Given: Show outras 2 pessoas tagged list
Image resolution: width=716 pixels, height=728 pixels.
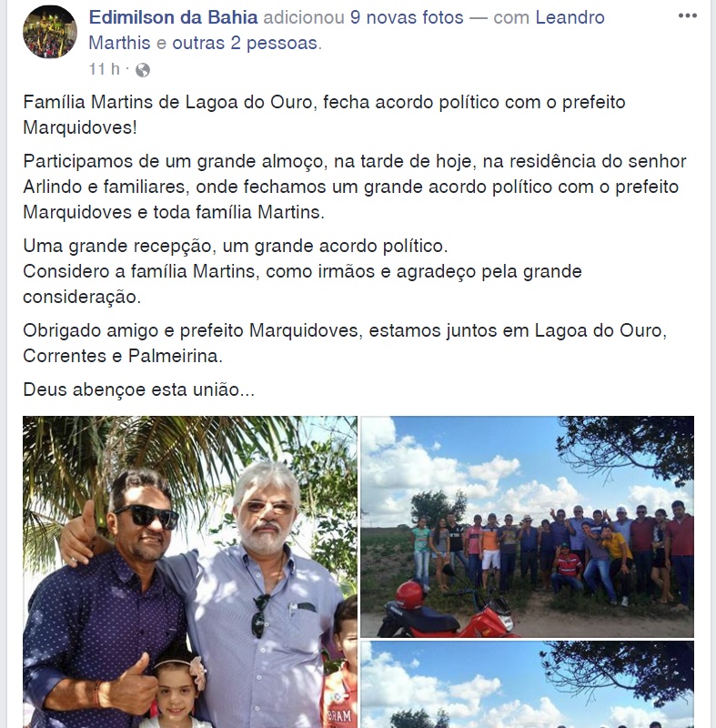Looking at the screenshot, I should click(x=245, y=43).
